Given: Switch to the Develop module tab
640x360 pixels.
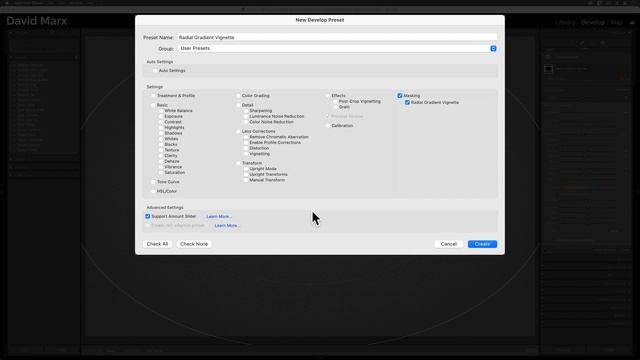Looking at the screenshot, I should point(593,22).
